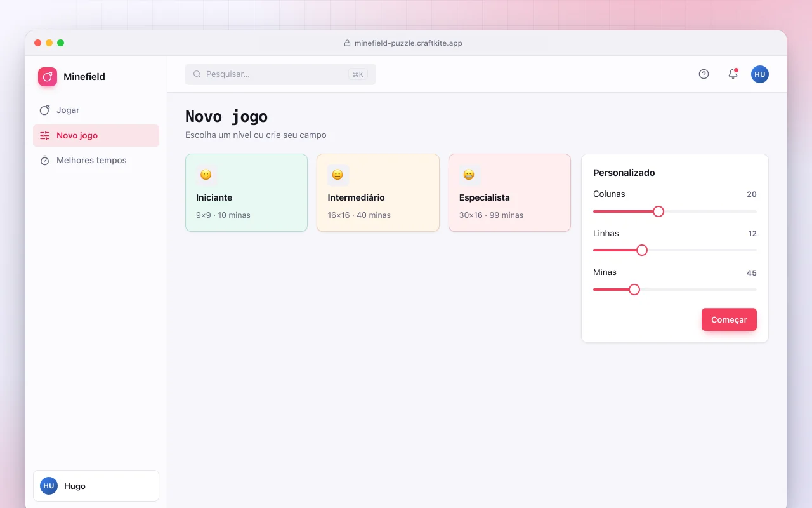Click the '16×16 · 40 minas' text
Image resolution: width=812 pixels, height=508 pixels.
[x=359, y=215]
